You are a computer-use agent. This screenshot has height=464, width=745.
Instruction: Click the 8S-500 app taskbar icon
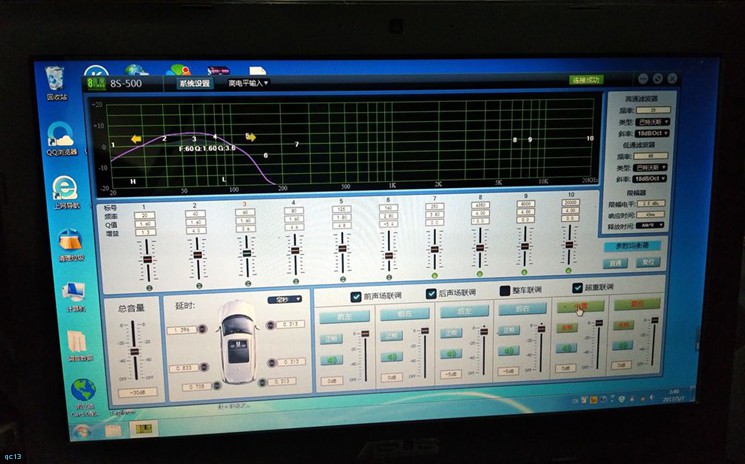(144, 429)
